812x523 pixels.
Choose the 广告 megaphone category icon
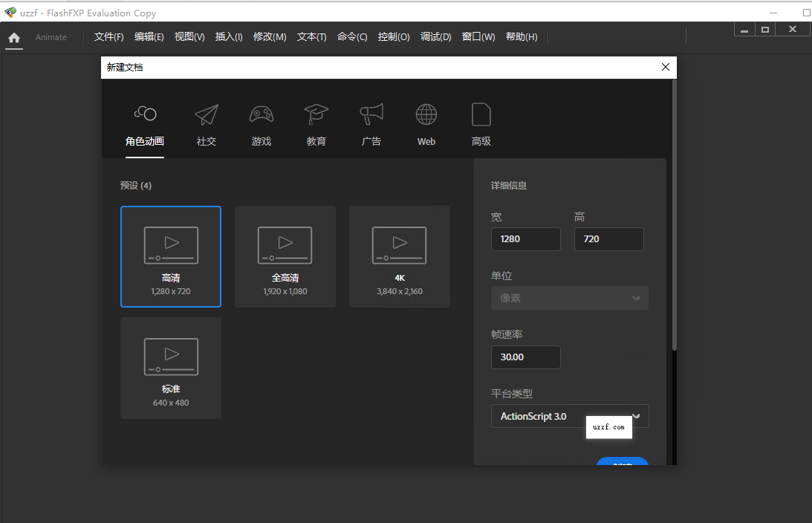(x=371, y=115)
